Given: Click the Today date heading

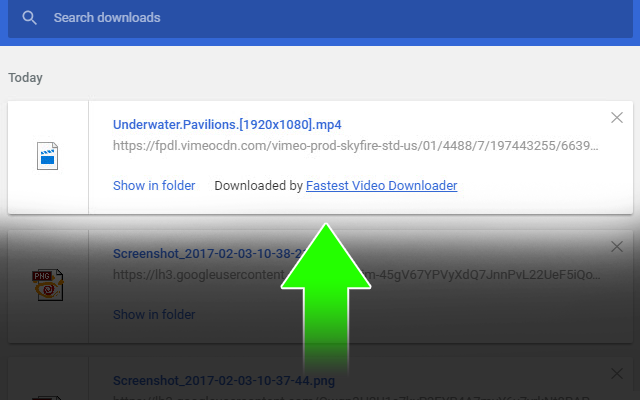Looking at the screenshot, I should [x=25, y=78].
